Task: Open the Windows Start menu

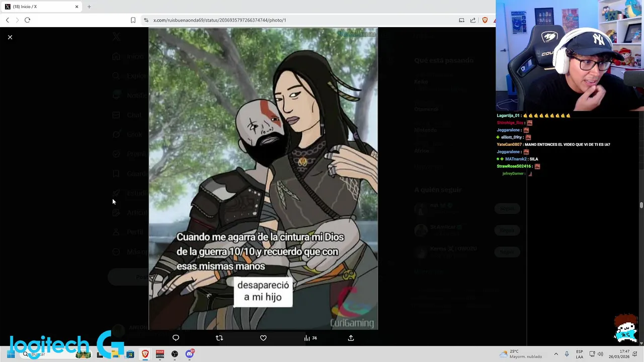Action: [11, 354]
